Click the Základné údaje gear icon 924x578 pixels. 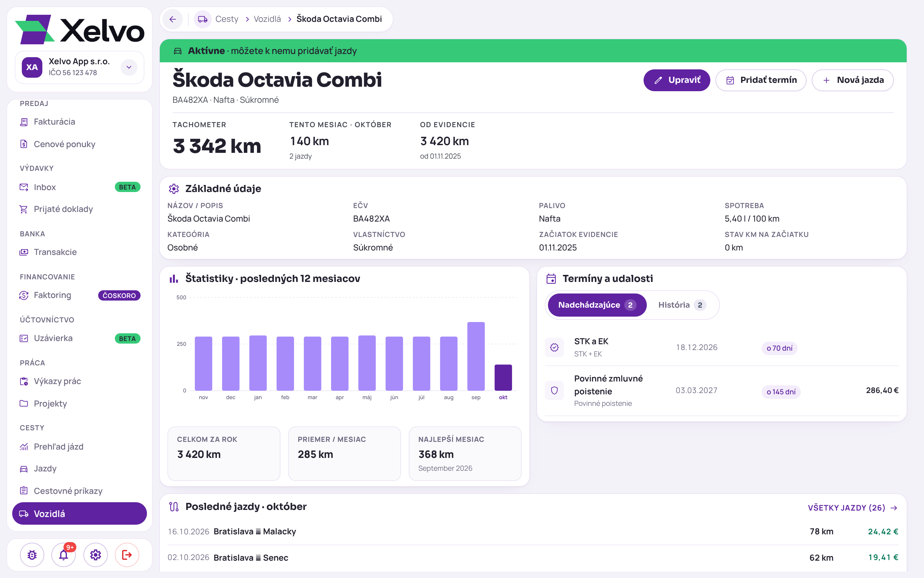174,188
